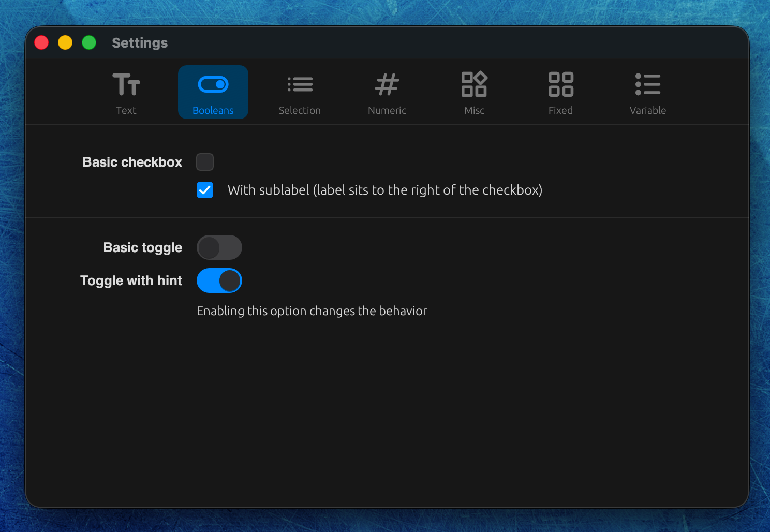Enable the Basic checkbox
The height and width of the screenshot is (532, 770).
coord(205,162)
